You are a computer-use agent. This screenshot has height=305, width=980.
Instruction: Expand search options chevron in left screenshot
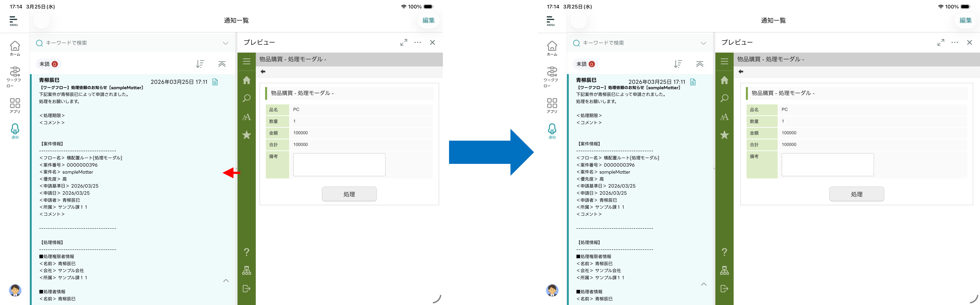[226, 43]
